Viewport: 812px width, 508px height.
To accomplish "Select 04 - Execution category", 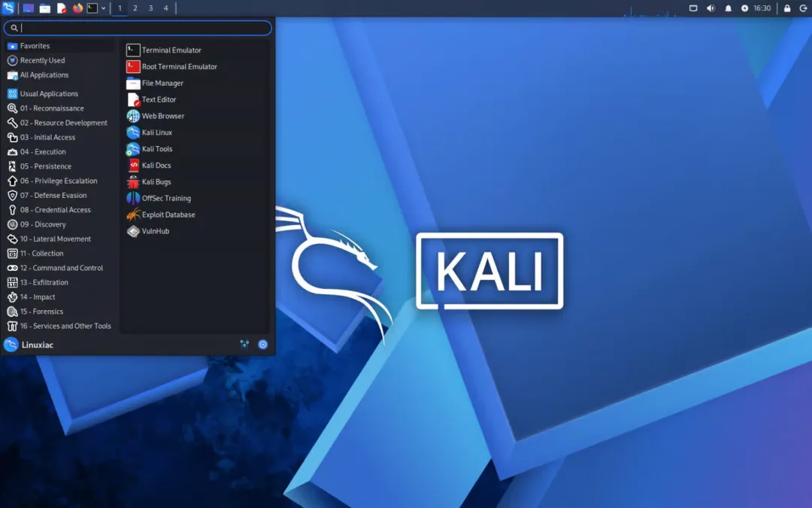I will tap(60, 152).
